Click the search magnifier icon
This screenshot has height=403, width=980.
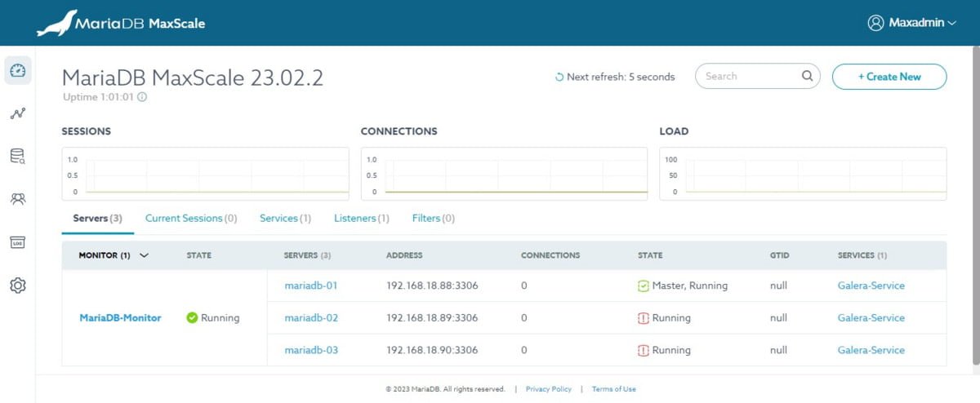(x=807, y=76)
